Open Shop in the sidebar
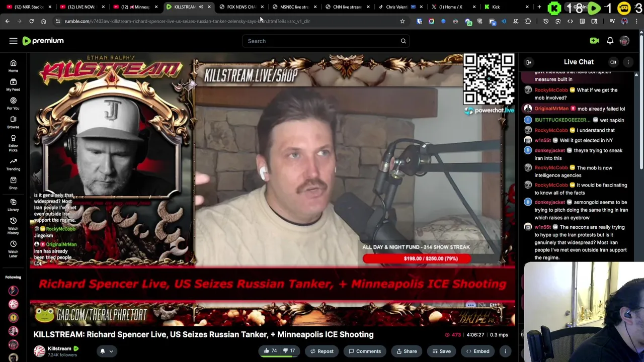 (13, 183)
